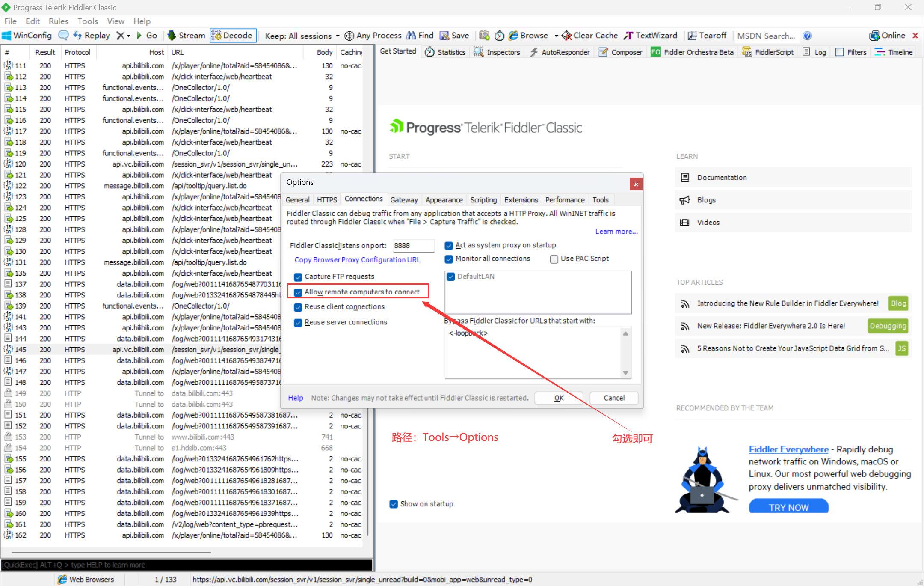Click the Tearoff toolbar icon
The image size is (924, 586).
[692, 36]
